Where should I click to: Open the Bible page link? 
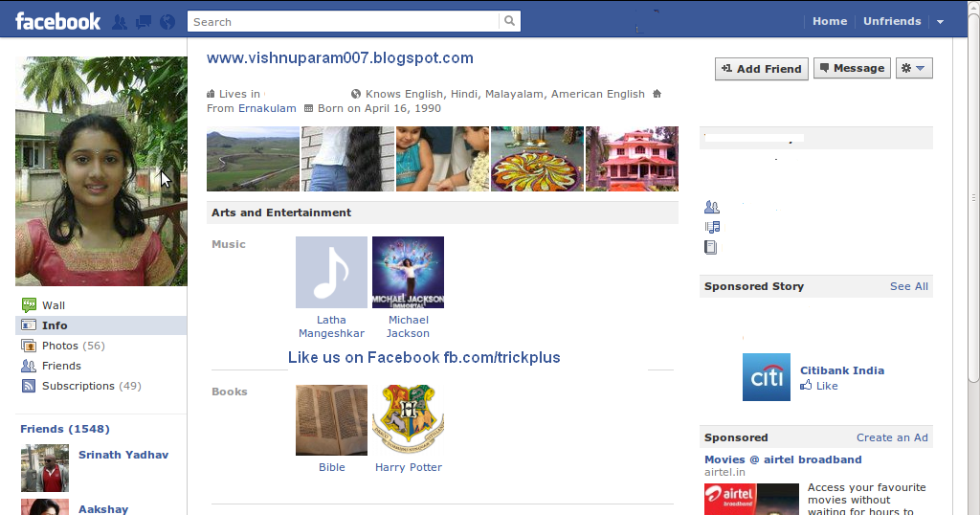[x=332, y=467]
